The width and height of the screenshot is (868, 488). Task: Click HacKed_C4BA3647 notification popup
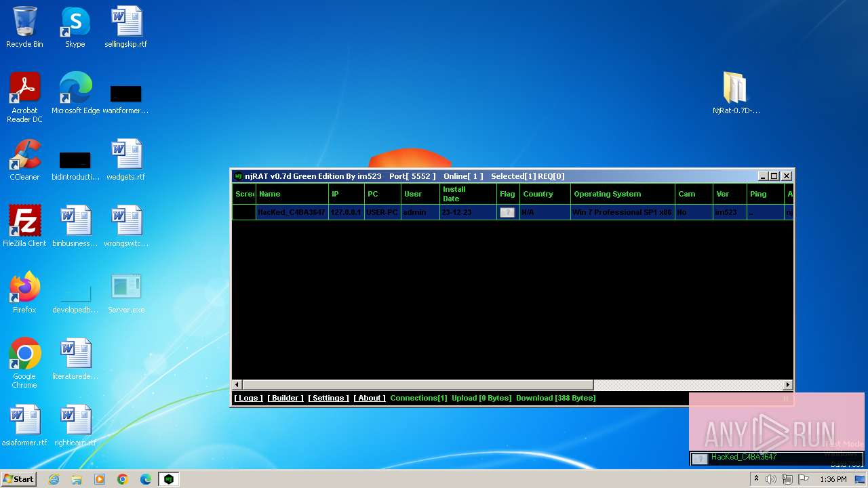(776, 458)
